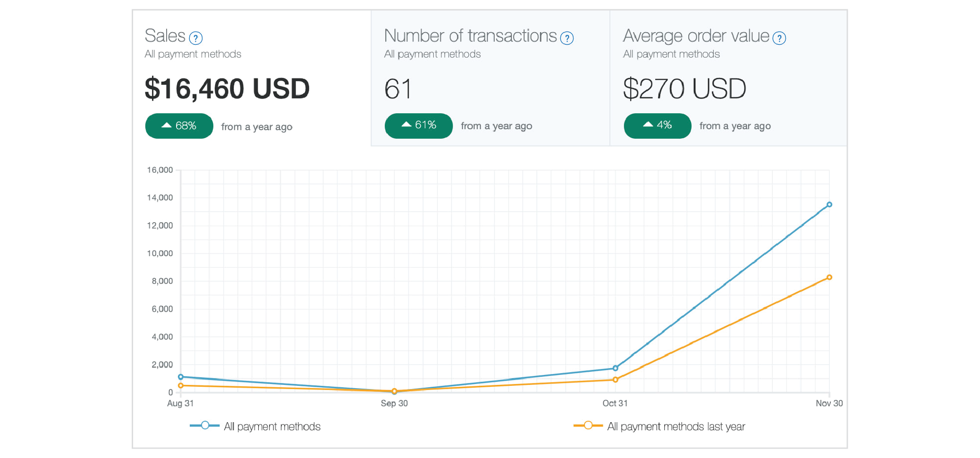Click blue legend marker for current year

(204, 425)
